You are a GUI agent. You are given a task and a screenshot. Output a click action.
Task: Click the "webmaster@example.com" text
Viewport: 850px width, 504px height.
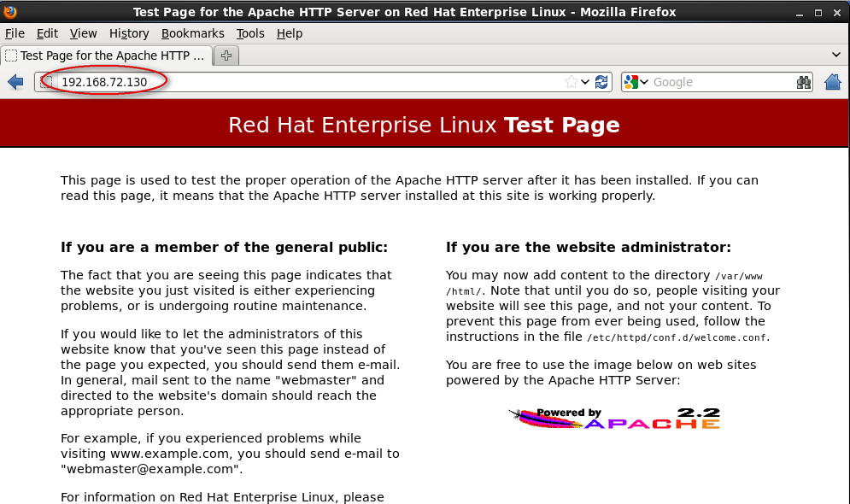(149, 469)
